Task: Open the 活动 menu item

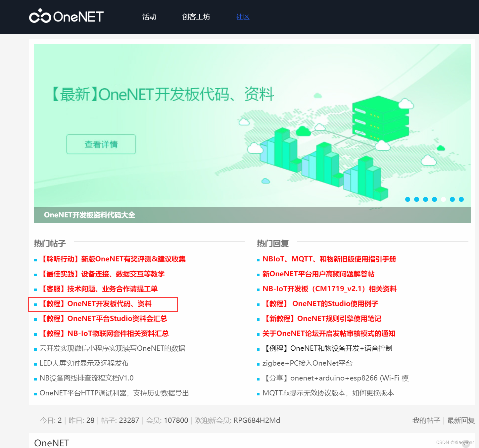Action: tap(149, 17)
